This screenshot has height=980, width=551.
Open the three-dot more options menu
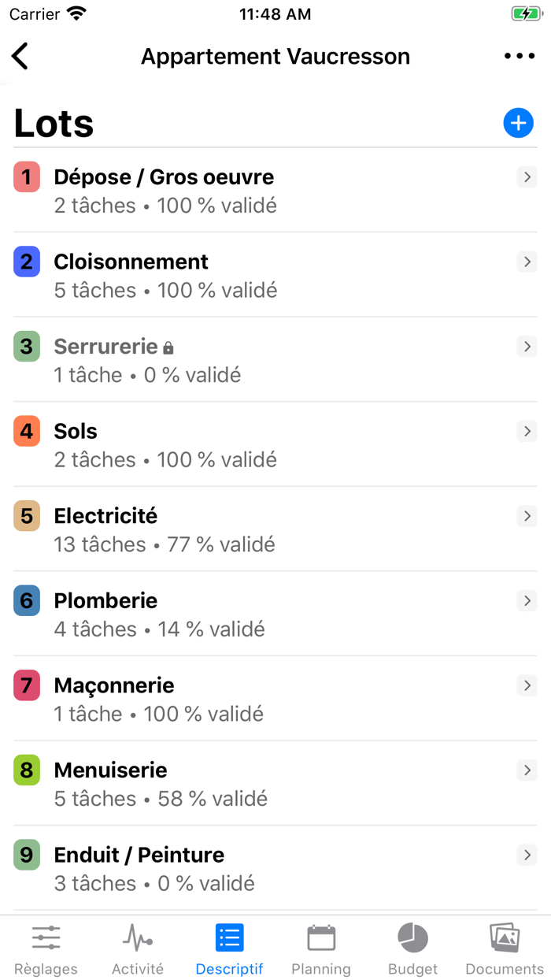pyautogui.click(x=519, y=56)
